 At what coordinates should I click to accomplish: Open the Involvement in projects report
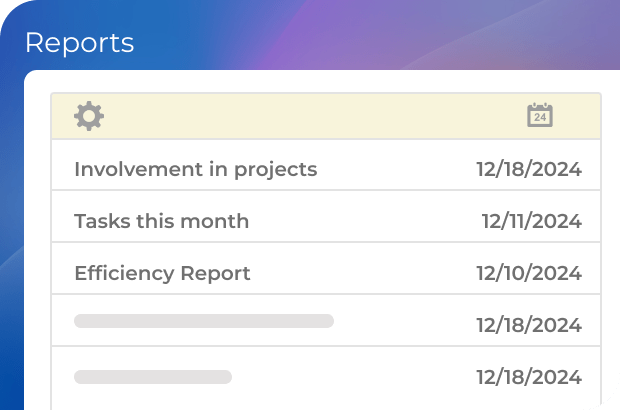pyautogui.click(x=195, y=169)
